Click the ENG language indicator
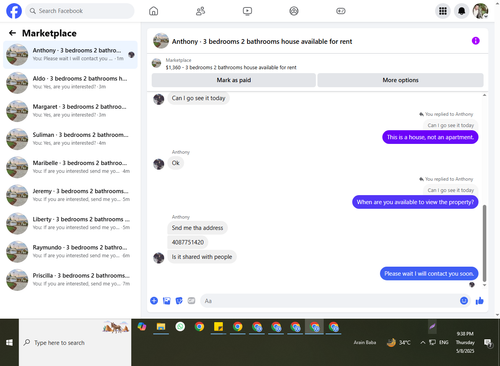This screenshot has height=366, width=500. click(x=444, y=342)
